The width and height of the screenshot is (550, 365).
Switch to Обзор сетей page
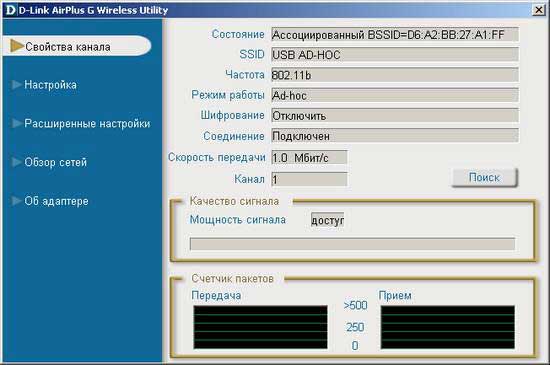(x=55, y=162)
